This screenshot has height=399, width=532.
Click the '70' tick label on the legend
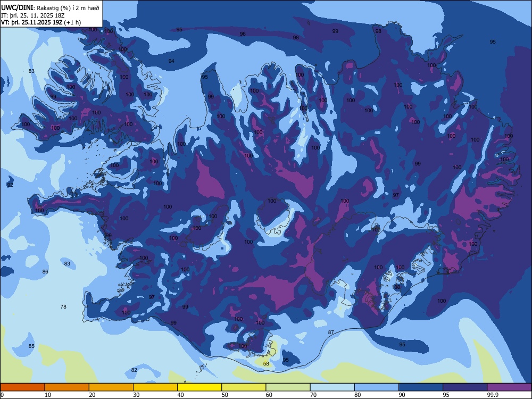pos(313,395)
